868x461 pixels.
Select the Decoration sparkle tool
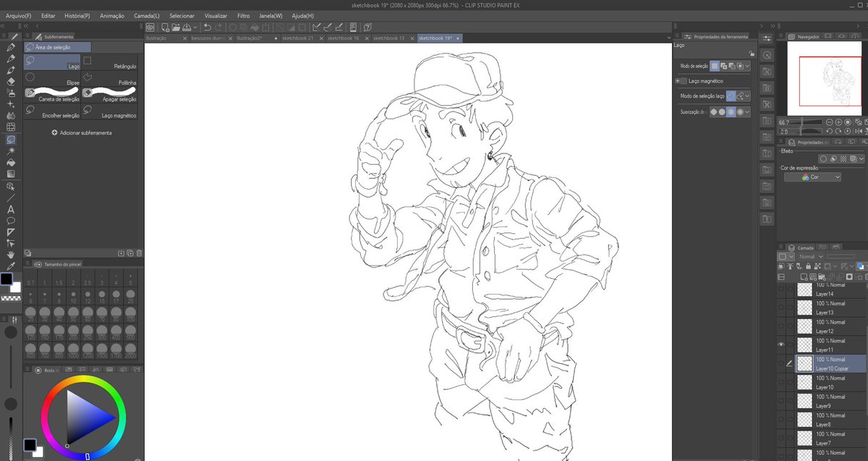[11, 105]
